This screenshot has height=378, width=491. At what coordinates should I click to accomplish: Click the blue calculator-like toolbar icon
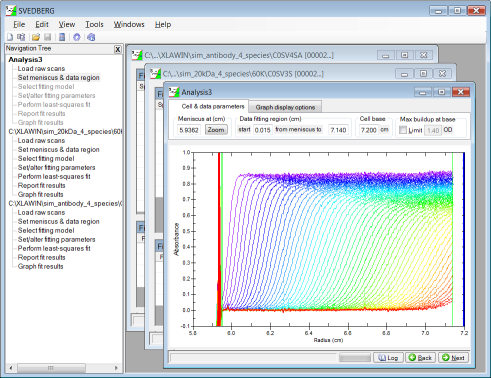pyautogui.click(x=62, y=37)
